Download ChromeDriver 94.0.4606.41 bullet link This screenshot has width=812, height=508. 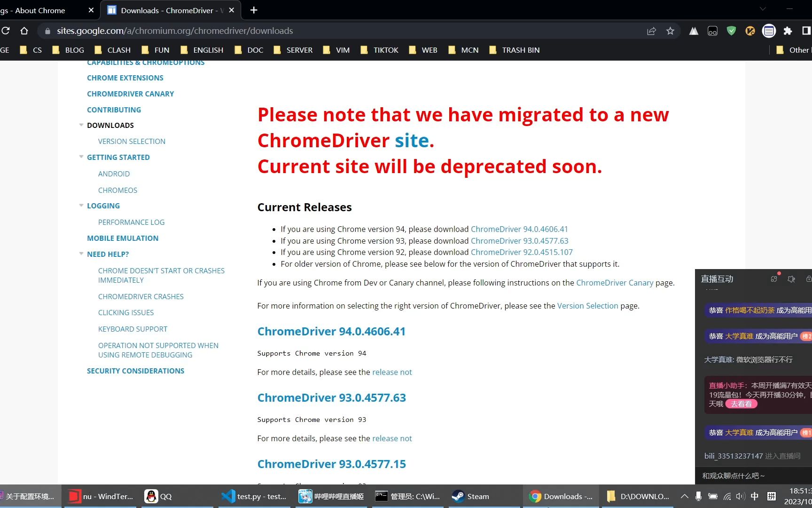point(519,229)
